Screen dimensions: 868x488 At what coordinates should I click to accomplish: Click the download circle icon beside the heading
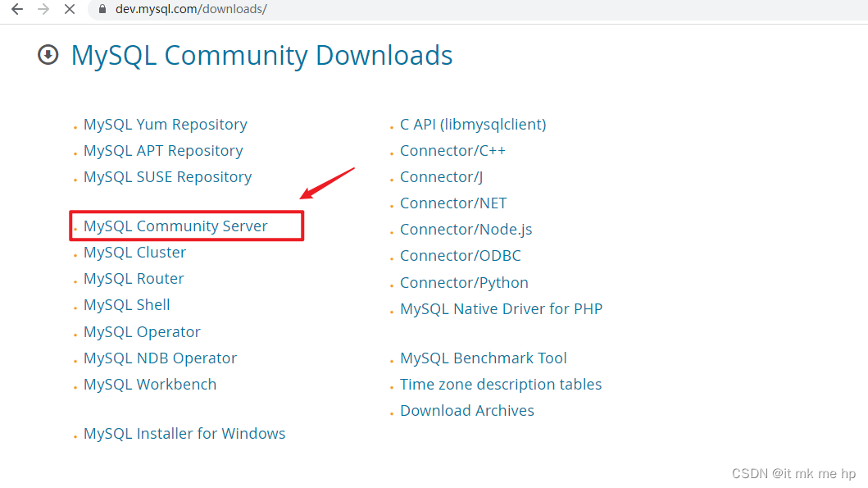pos(48,55)
